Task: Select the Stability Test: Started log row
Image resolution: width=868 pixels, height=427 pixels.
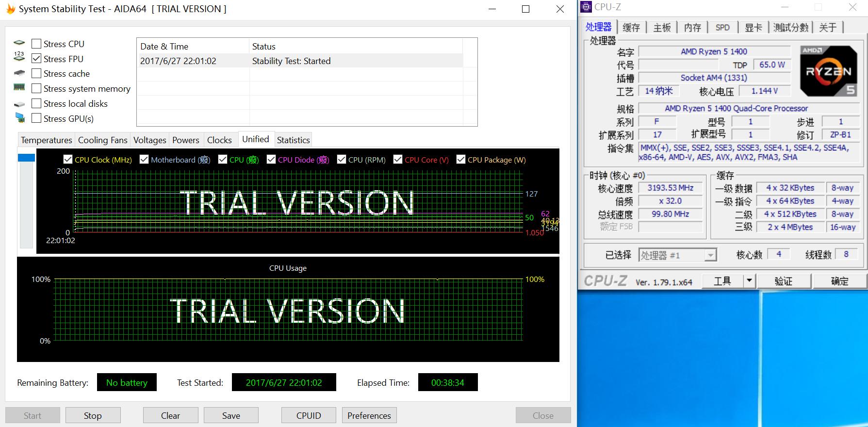Action: (x=300, y=61)
